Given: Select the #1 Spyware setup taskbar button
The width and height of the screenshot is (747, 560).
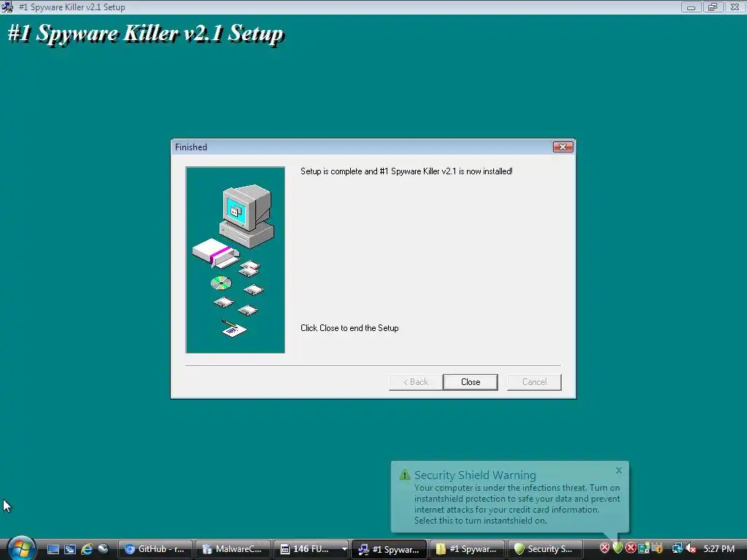Looking at the screenshot, I should tap(389, 549).
